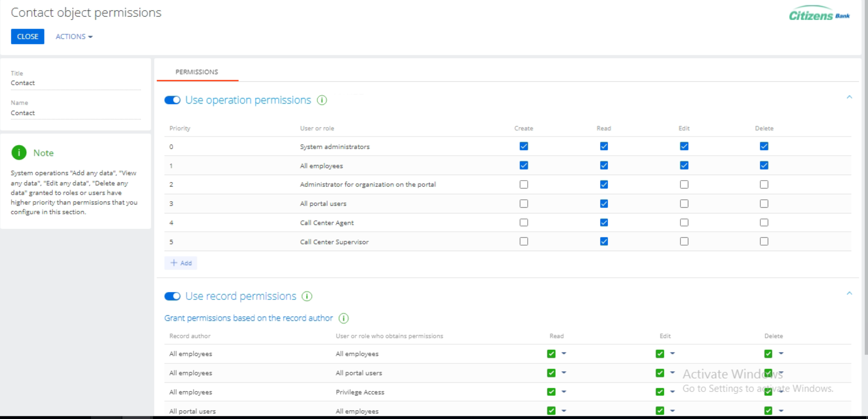
Task: Check Create for Call Center Supervisor
Action: [524, 241]
